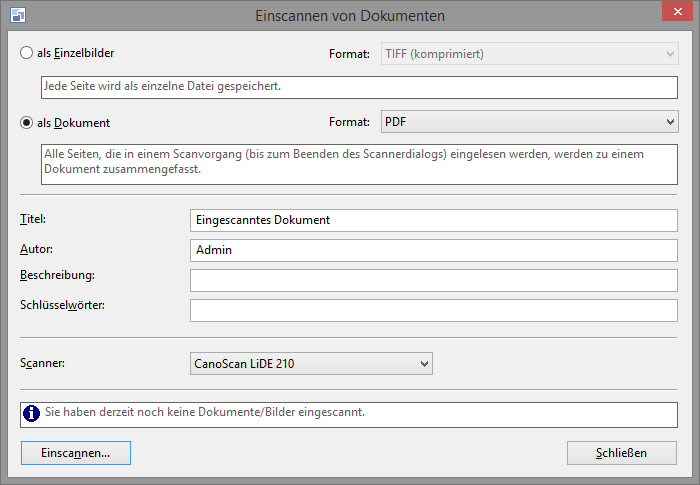Viewport: 700px width, 485px height.
Task: Click the "Schließen" button
Action: (622, 453)
